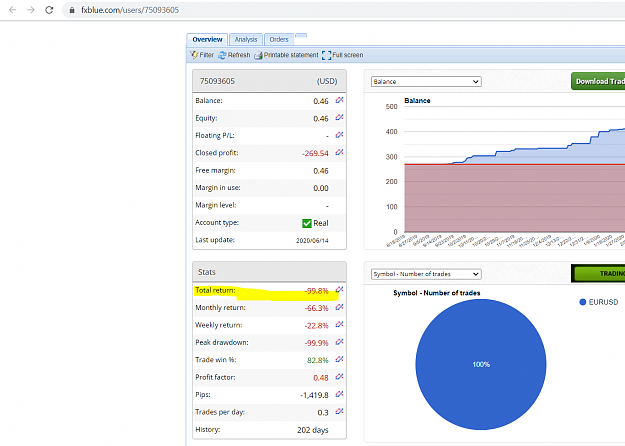The height and width of the screenshot is (446, 625).
Task: Click the blue EURUSD pie slice
Action: pyautogui.click(x=481, y=364)
